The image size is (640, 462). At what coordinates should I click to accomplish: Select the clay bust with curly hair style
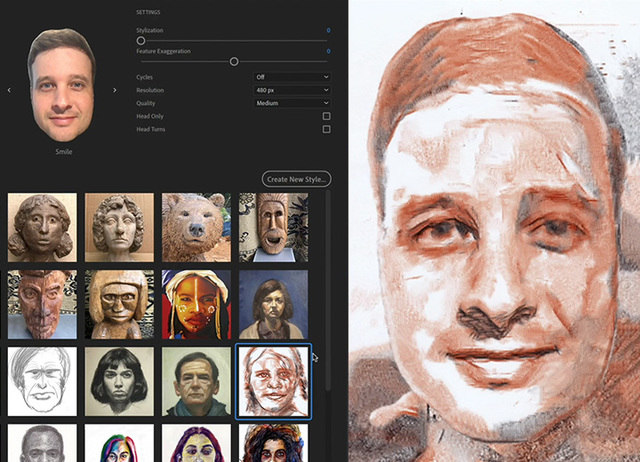[x=42, y=227]
